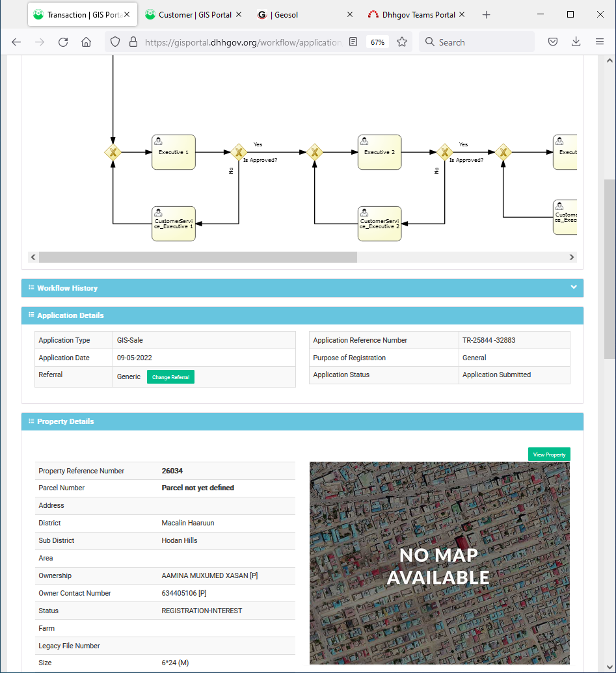Click the diagram horizontal scrollbar thumb
This screenshot has width=616, height=673.
pyautogui.click(x=198, y=257)
